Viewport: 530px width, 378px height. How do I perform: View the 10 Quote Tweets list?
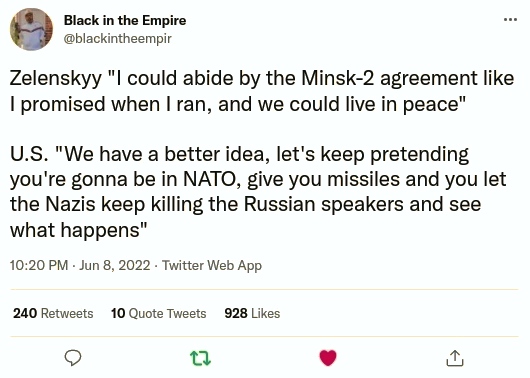(x=159, y=313)
